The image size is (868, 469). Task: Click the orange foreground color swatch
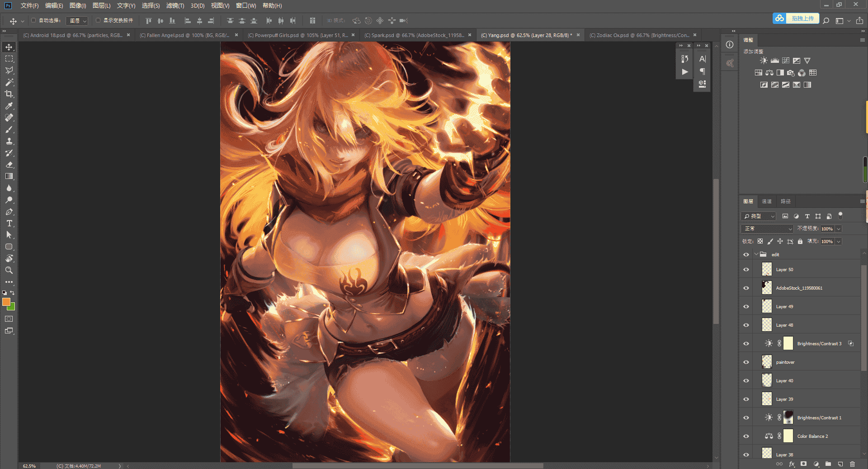pyautogui.click(x=6, y=302)
